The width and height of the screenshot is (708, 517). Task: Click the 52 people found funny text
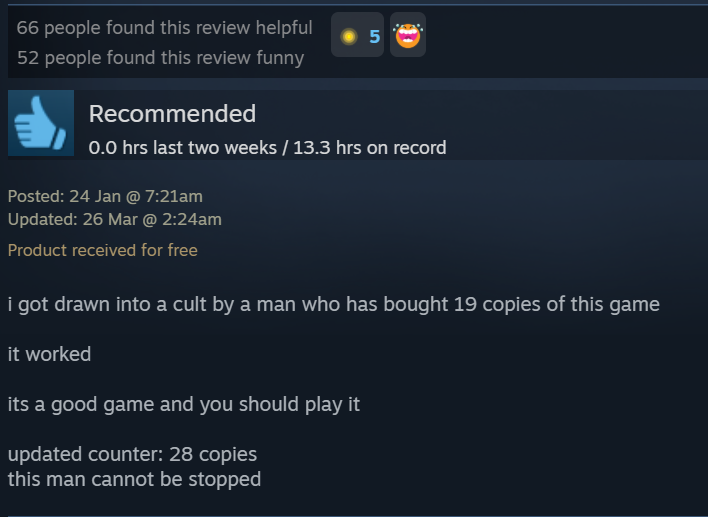click(x=161, y=58)
